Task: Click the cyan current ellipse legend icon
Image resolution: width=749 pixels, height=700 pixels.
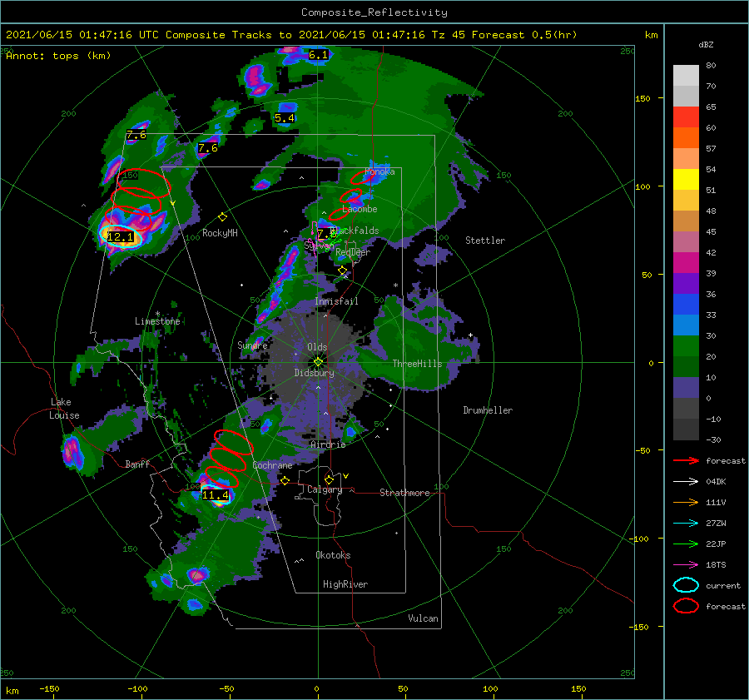Action: (686, 585)
